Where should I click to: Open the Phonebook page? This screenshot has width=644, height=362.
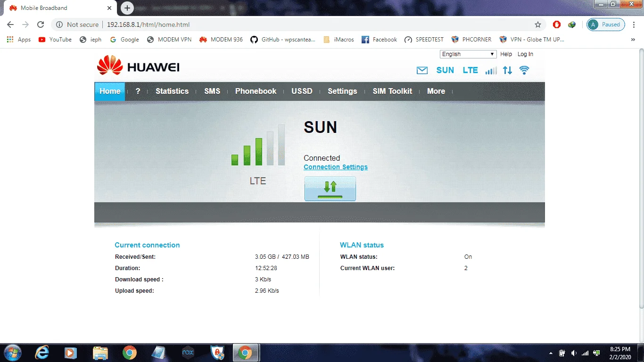point(256,91)
